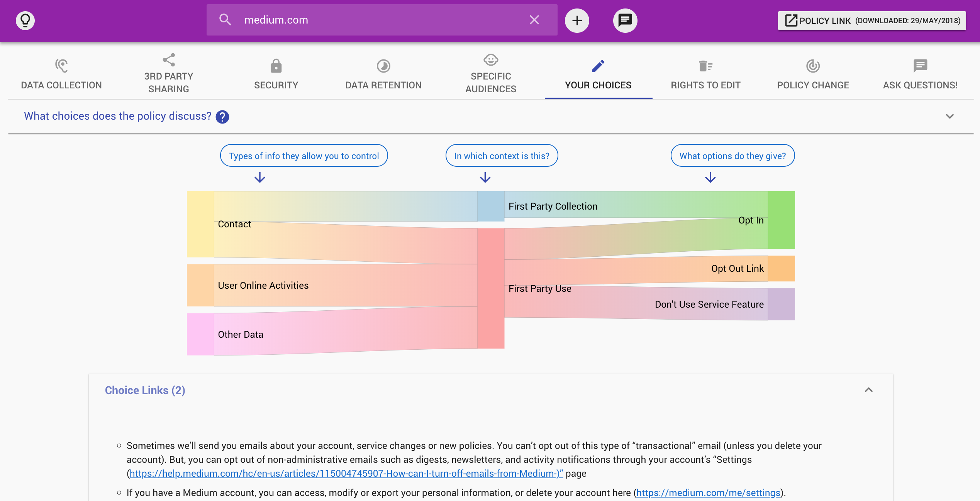This screenshot has width=980, height=501.
Task: Open the turn-off-emails help link
Action: (x=346, y=474)
